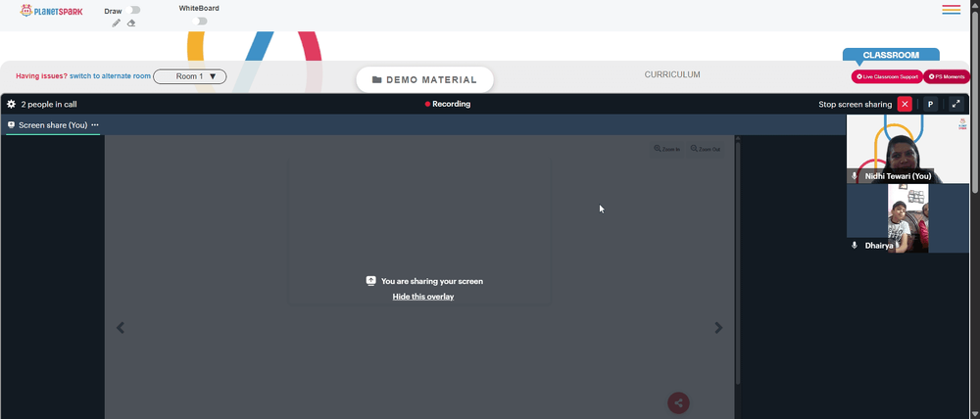
Task: Click the P button in call bar
Action: (x=930, y=105)
